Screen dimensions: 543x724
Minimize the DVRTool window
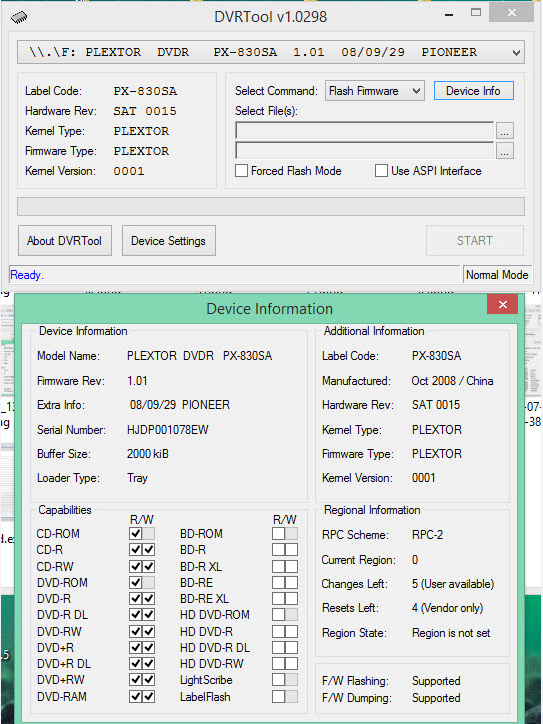[x=448, y=15]
